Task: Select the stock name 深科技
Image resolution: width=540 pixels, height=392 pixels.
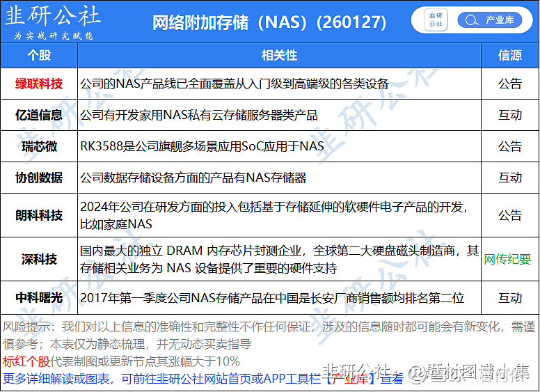Action: click(39, 259)
